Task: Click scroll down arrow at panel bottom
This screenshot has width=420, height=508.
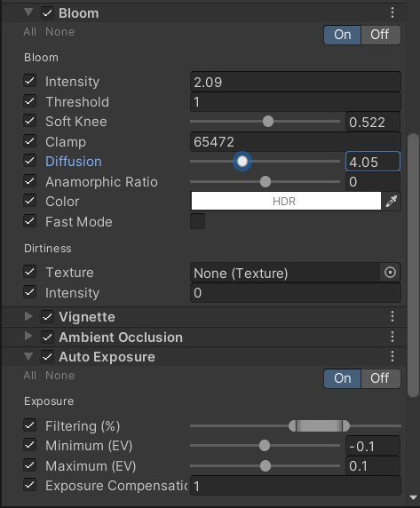Action: [413, 497]
